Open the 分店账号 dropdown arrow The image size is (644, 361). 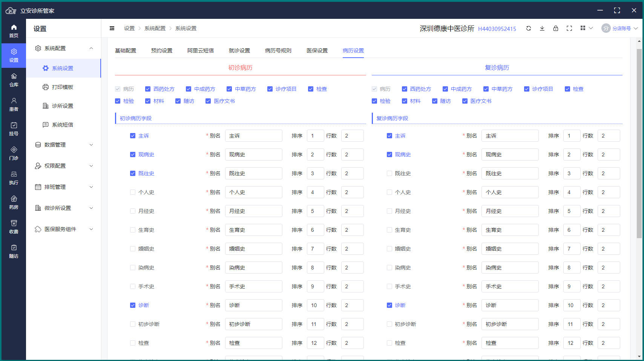click(636, 28)
